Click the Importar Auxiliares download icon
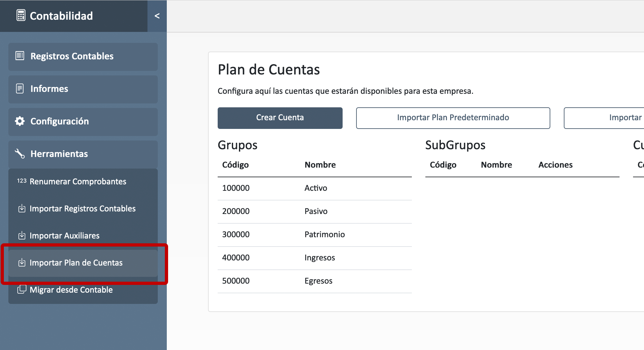Image resolution: width=644 pixels, height=350 pixels. tap(22, 236)
